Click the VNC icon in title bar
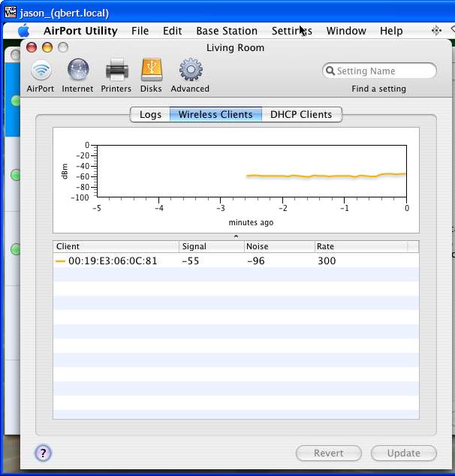455x476 pixels. (11, 12)
